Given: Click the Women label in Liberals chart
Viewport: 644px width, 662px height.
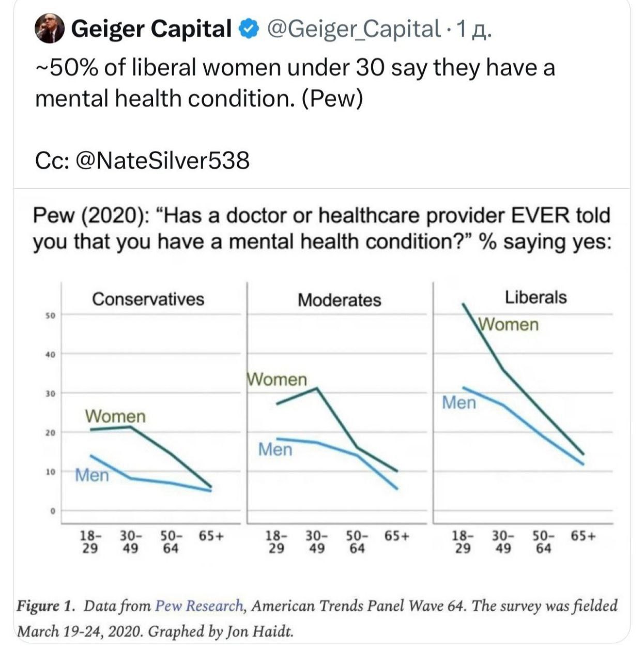Looking at the screenshot, I should [x=509, y=325].
